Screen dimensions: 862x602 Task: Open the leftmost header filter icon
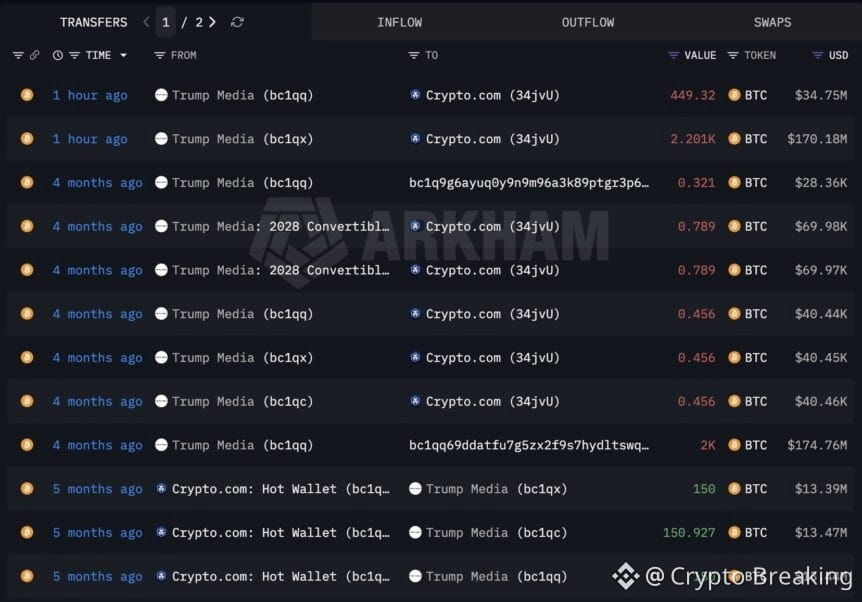18,55
